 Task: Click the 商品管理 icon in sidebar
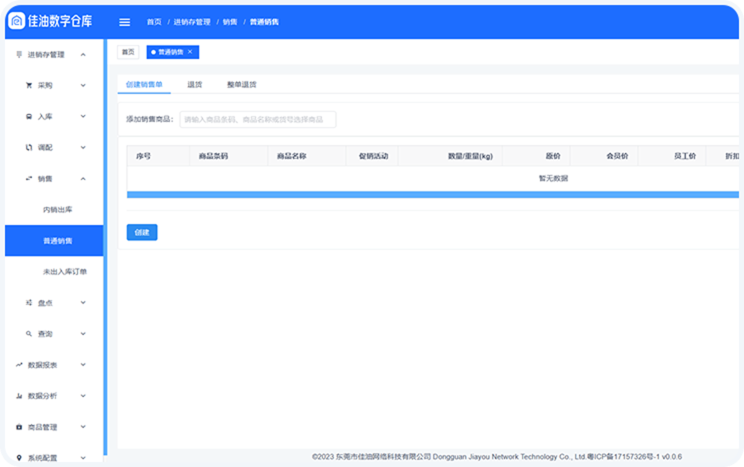tap(19, 427)
